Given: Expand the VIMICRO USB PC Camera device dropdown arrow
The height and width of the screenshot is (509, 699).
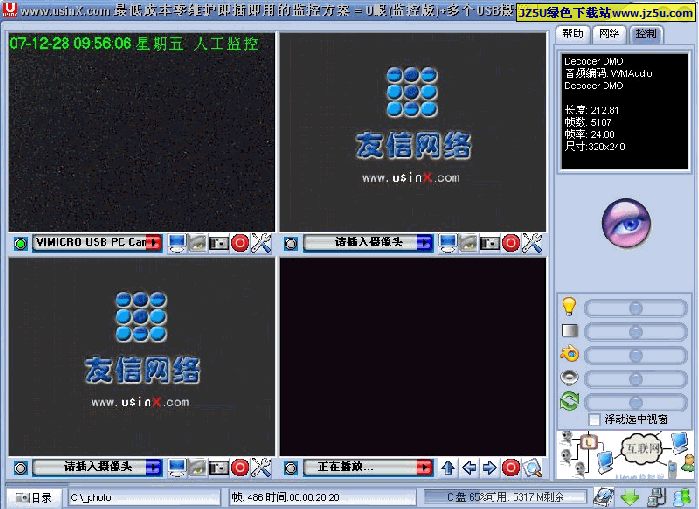Looking at the screenshot, I should [x=154, y=243].
